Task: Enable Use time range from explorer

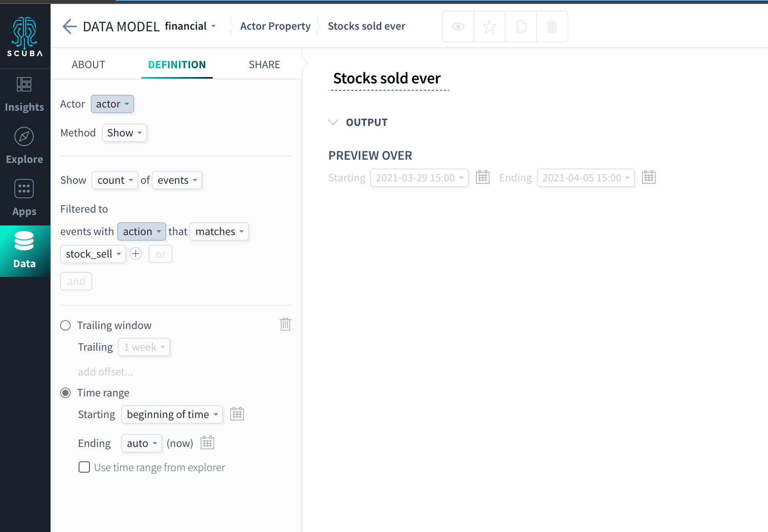Action: point(84,467)
